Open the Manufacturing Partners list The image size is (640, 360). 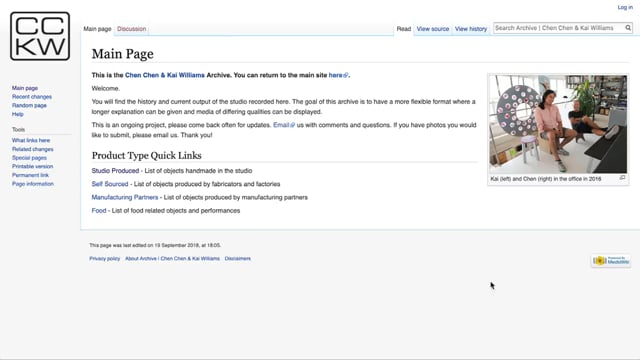(125, 197)
